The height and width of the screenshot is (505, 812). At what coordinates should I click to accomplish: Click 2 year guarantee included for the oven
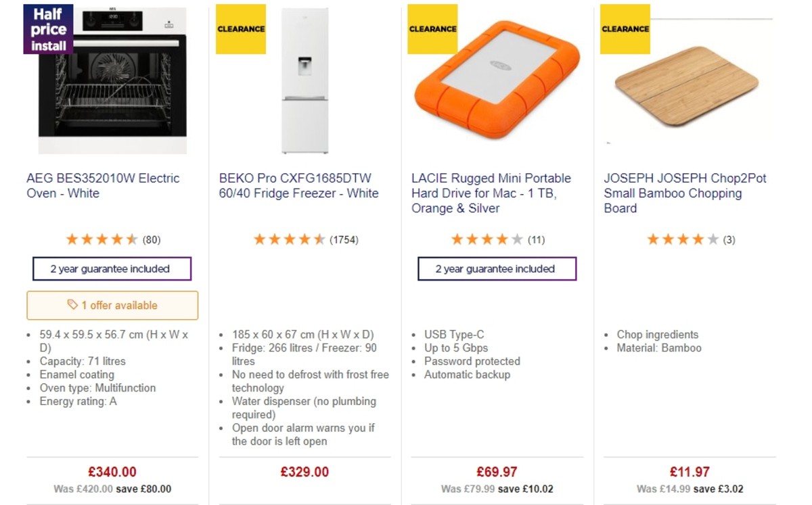[x=112, y=268]
